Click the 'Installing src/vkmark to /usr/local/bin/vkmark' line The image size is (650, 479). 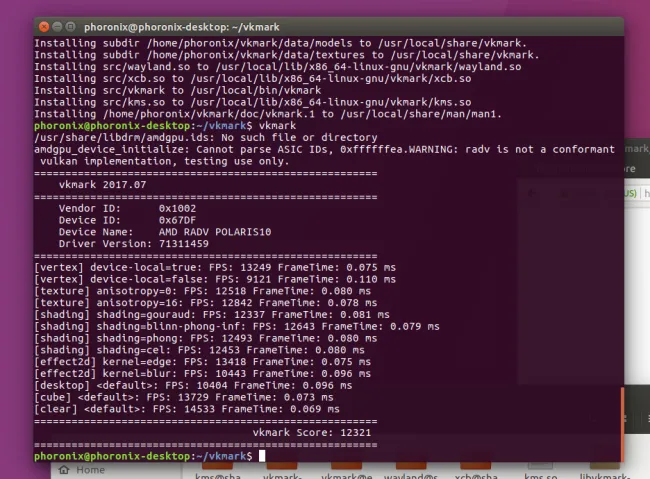(177, 90)
